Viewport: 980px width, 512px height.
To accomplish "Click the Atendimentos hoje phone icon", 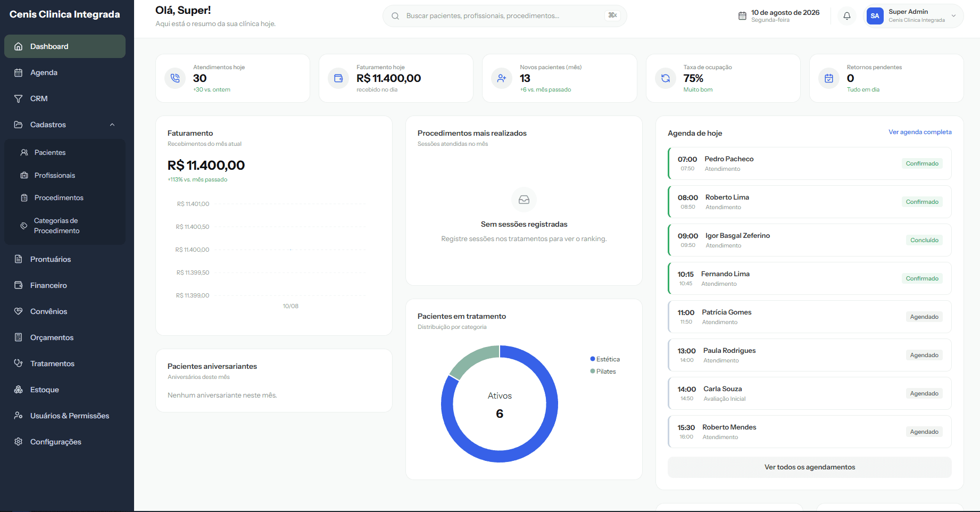I will [x=175, y=78].
